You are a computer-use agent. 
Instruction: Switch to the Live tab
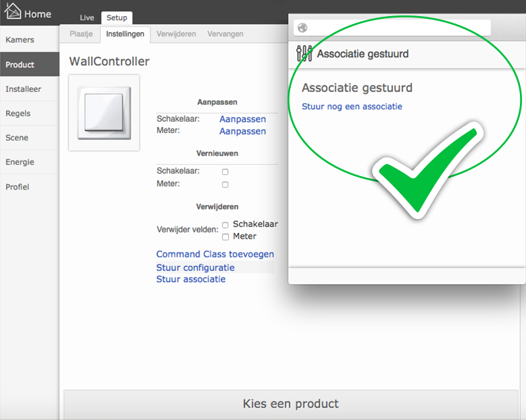coord(87,17)
